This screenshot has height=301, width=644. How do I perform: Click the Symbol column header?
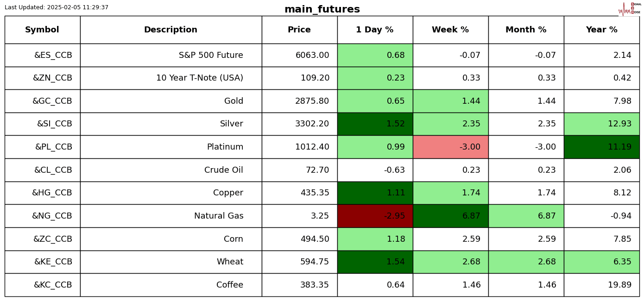[x=42, y=30]
